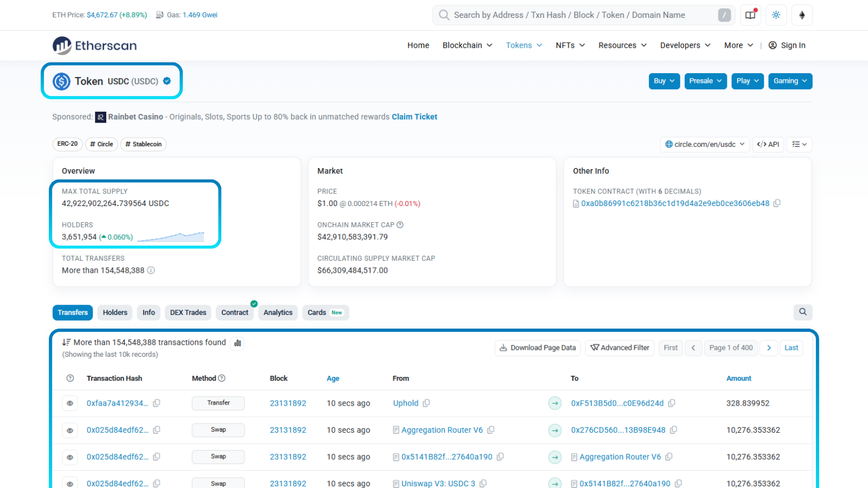The image size is (868, 488).
Task: Click the gas pump icon
Action: pyautogui.click(x=159, y=15)
